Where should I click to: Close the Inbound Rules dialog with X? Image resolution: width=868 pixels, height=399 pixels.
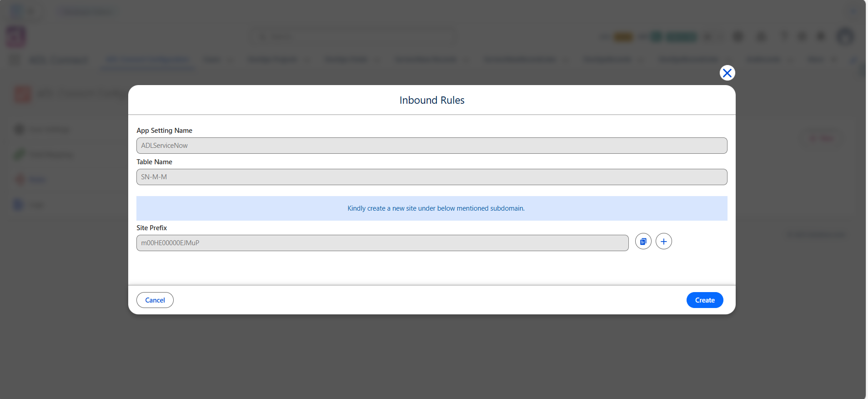tap(727, 73)
